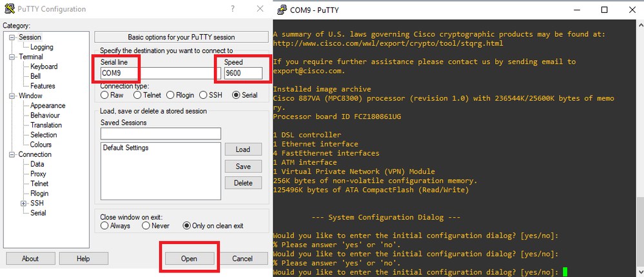Click the Speed field showing 9600
644x277 pixels.
pyautogui.click(x=243, y=73)
